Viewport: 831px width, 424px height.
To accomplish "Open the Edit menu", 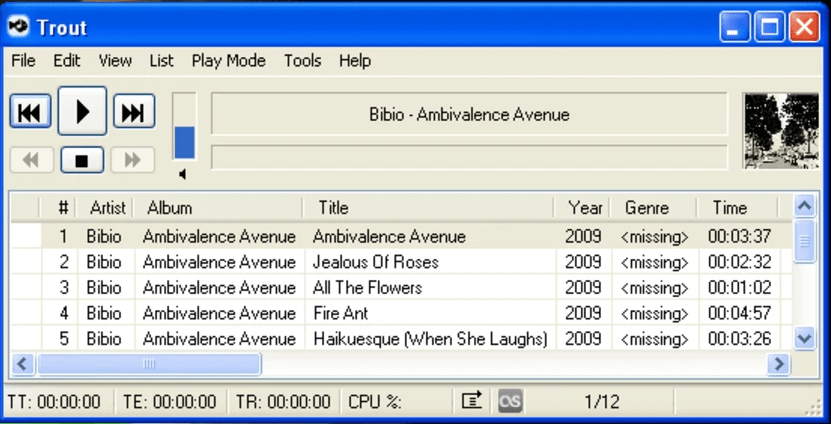I will pyautogui.click(x=67, y=60).
